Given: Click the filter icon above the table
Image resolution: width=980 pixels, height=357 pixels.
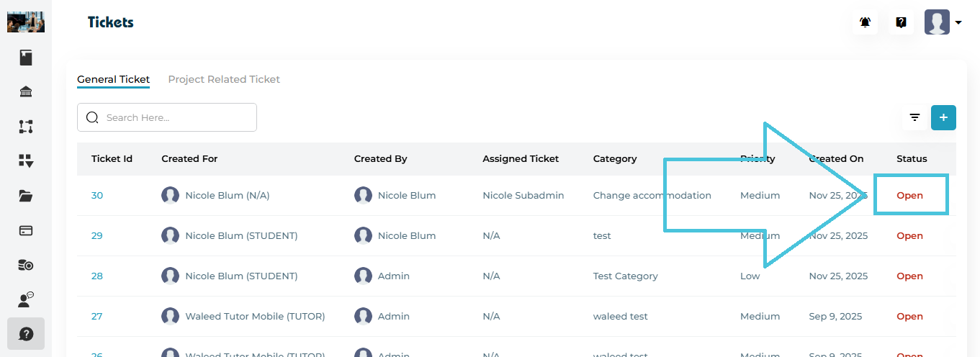Looking at the screenshot, I should pyautogui.click(x=914, y=117).
